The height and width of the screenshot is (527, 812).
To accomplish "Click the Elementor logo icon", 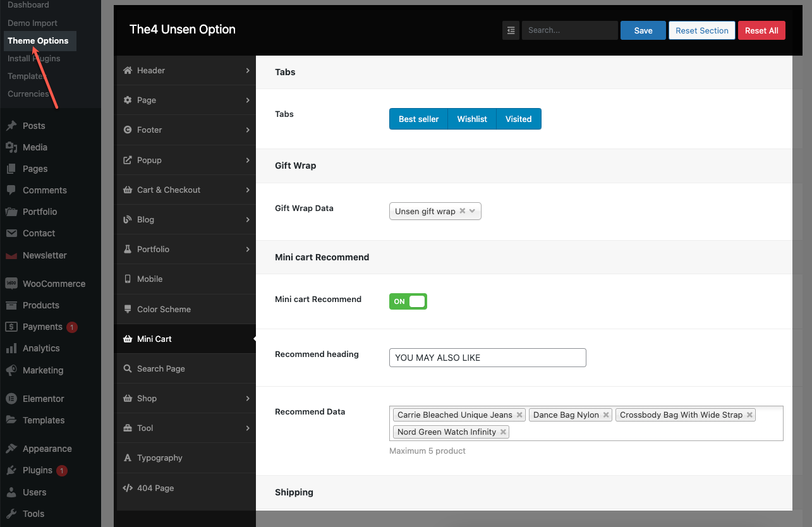I will click(11, 399).
